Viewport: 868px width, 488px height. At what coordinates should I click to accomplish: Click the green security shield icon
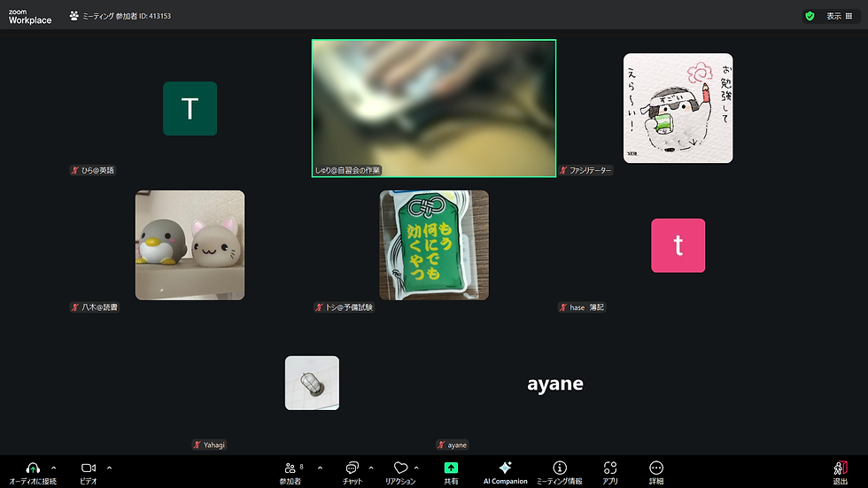click(x=810, y=16)
